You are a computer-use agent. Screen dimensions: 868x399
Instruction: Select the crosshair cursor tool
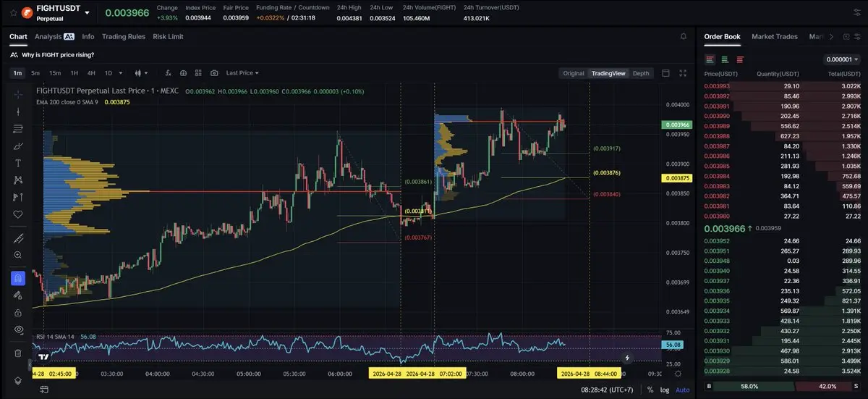(18, 94)
